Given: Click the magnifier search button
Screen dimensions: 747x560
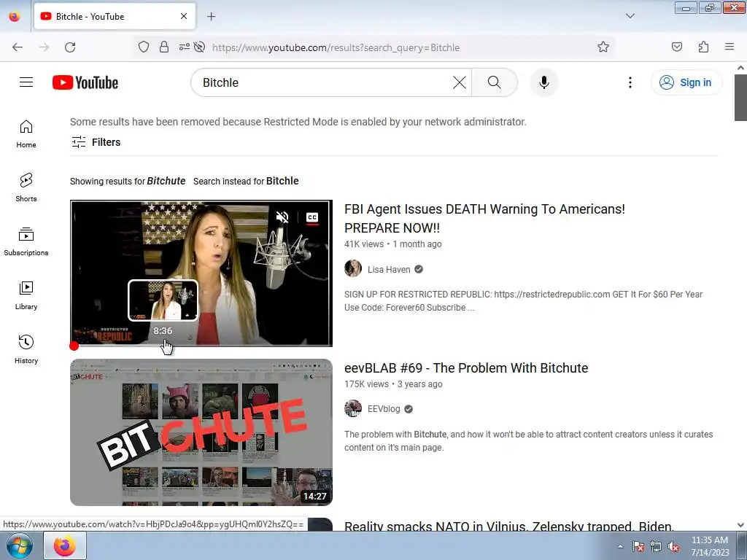Looking at the screenshot, I should click(495, 82).
